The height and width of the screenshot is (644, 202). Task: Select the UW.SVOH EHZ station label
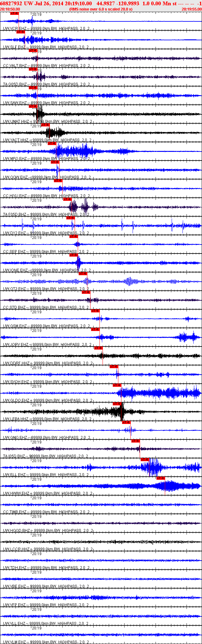tap(16, 382)
